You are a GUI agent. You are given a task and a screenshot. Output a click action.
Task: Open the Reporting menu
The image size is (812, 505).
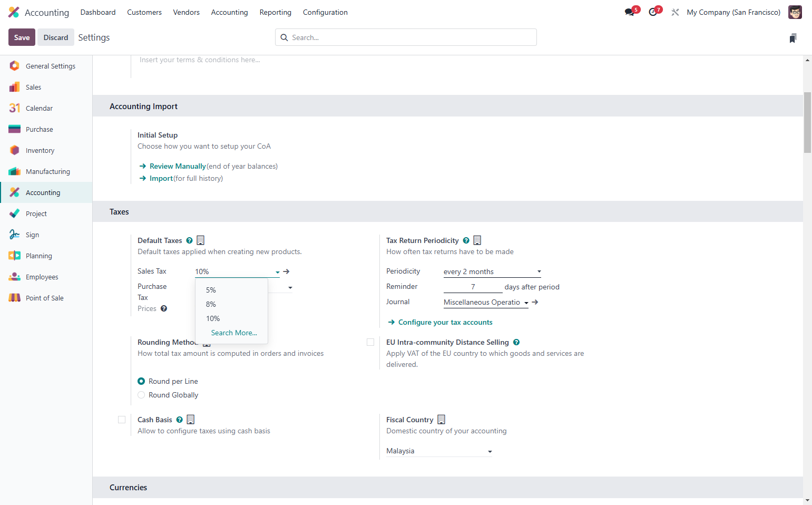pyautogui.click(x=275, y=12)
